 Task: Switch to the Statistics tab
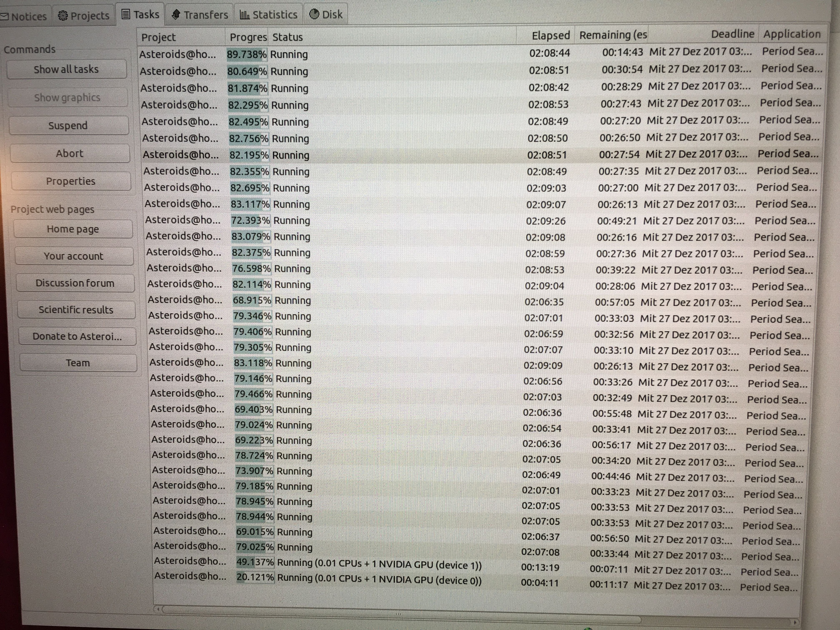[269, 15]
